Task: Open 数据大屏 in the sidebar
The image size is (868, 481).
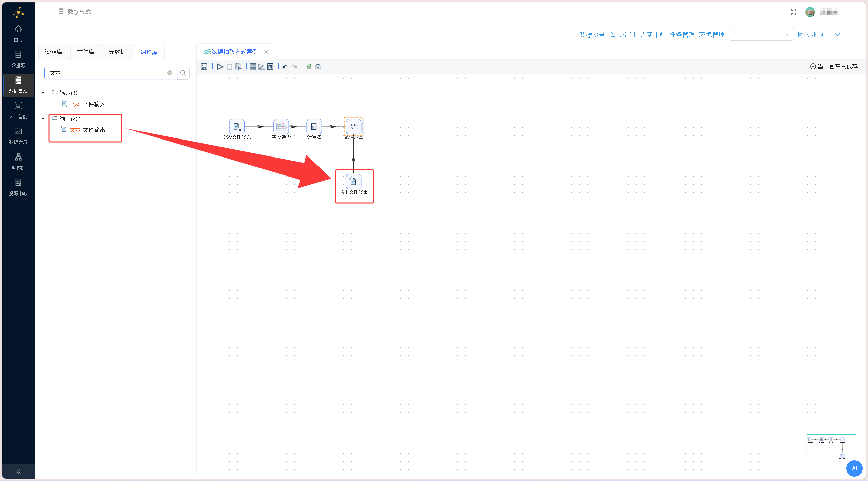Action: click(x=18, y=136)
